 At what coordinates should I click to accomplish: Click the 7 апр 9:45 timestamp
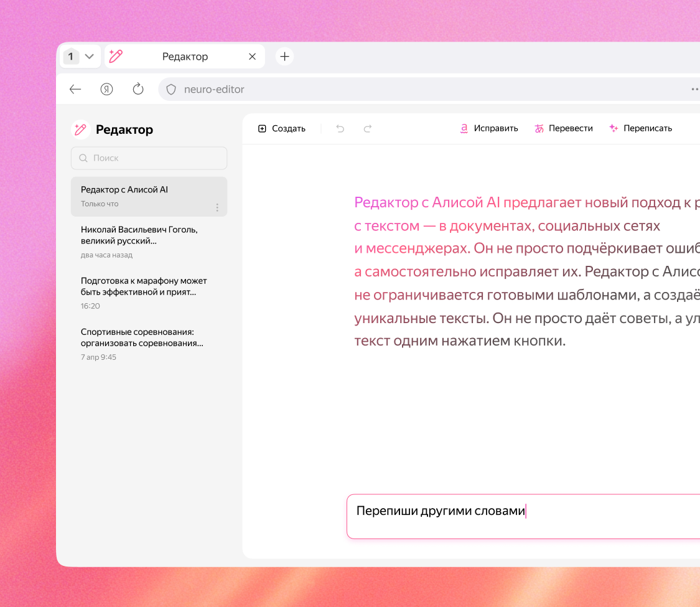[x=98, y=357]
